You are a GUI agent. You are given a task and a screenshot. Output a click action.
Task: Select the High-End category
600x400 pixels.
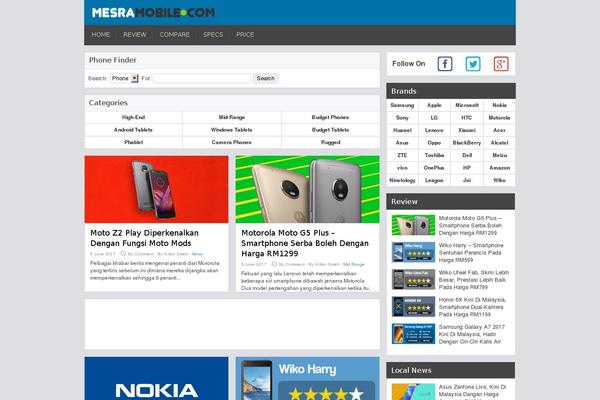134,117
